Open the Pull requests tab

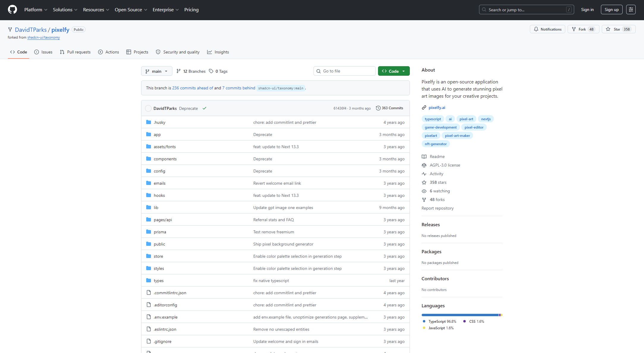coord(75,52)
